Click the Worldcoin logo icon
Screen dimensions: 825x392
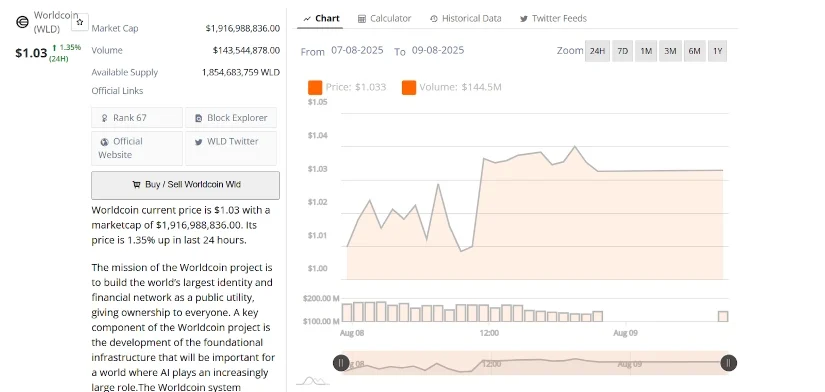[x=22, y=22]
